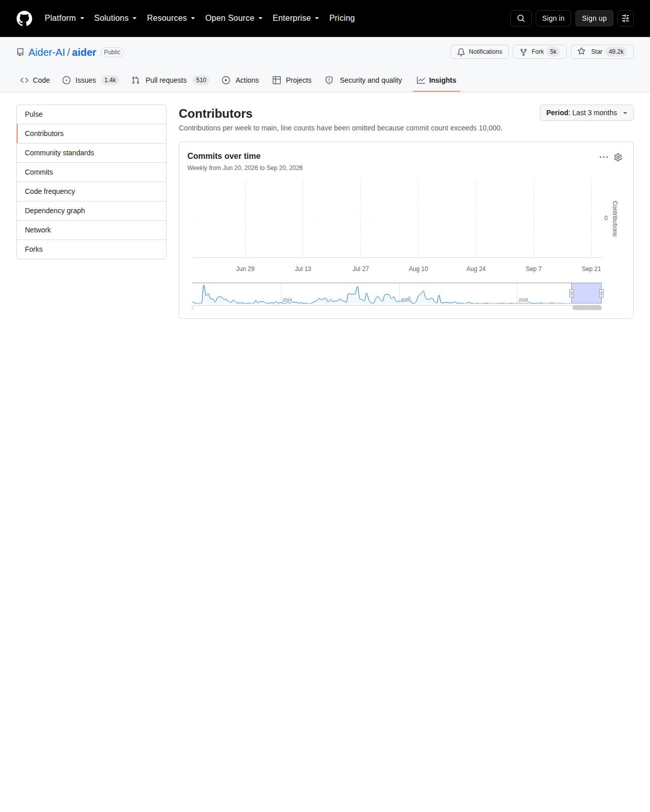Open the chart three-dots menu
The width and height of the screenshot is (650, 812).
pos(604,157)
